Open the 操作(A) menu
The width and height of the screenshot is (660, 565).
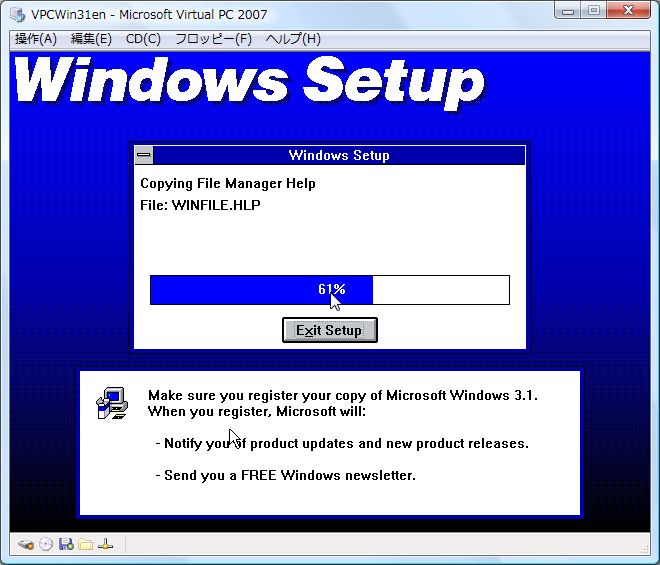click(36, 39)
